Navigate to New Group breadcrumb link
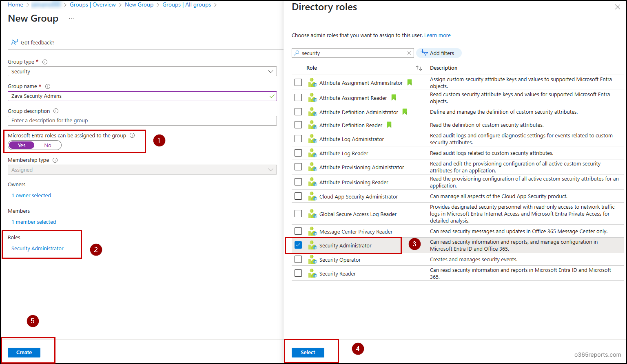The width and height of the screenshot is (627, 364). (x=139, y=5)
